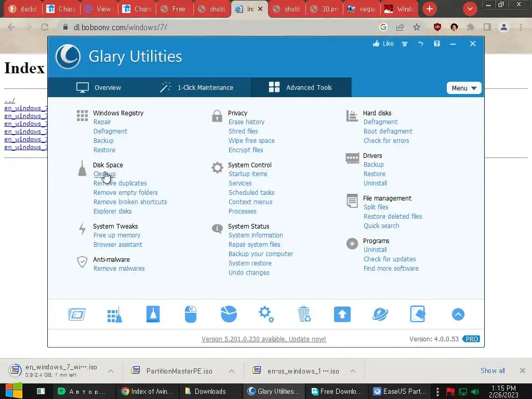532x399 pixels.
Task: Open Startup items
Action: 248,174
